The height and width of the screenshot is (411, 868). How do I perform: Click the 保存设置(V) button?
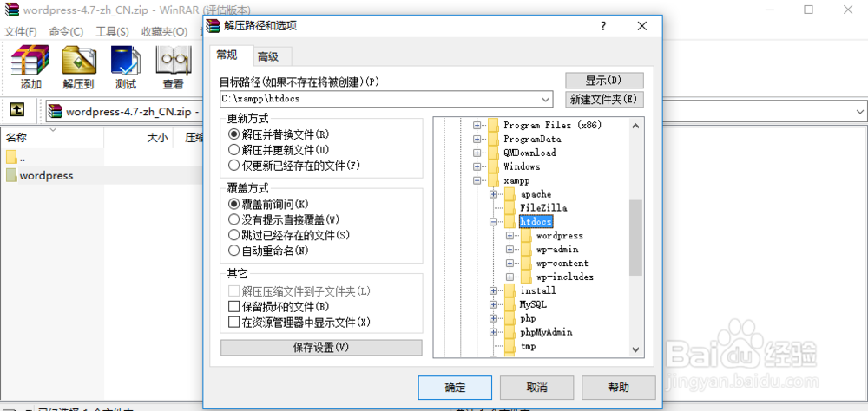tap(321, 348)
